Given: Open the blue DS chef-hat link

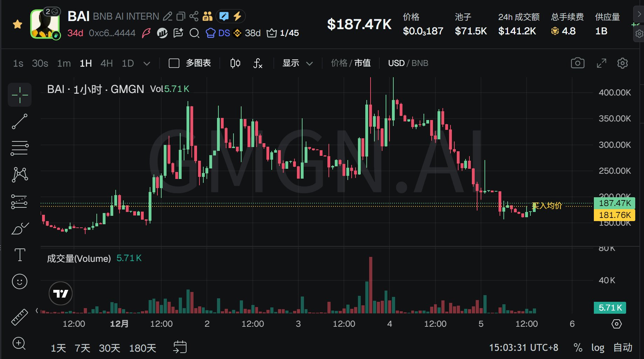Looking at the screenshot, I should point(218,33).
